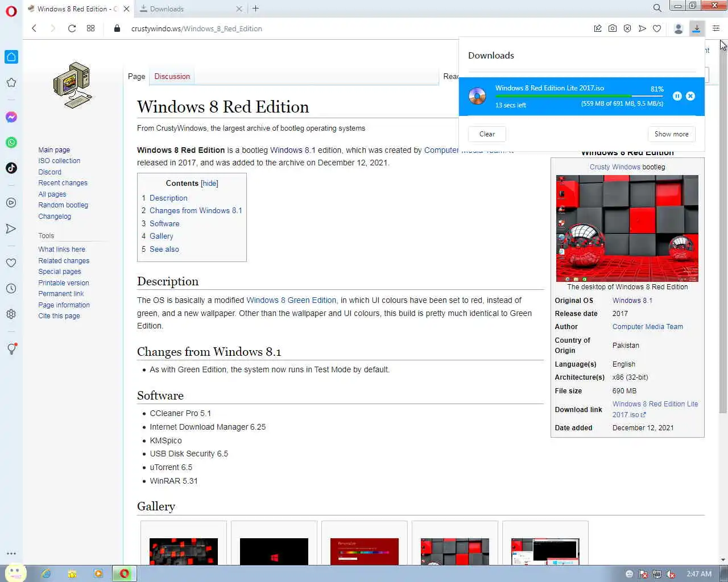Image resolution: width=728 pixels, height=582 pixels.
Task: Open the ISO collection link
Action: [x=59, y=161]
